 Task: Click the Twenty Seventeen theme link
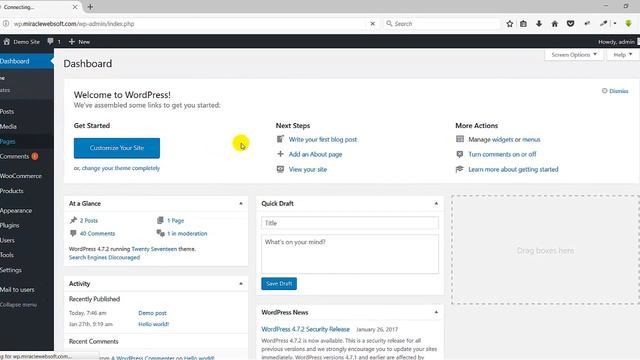click(x=154, y=249)
